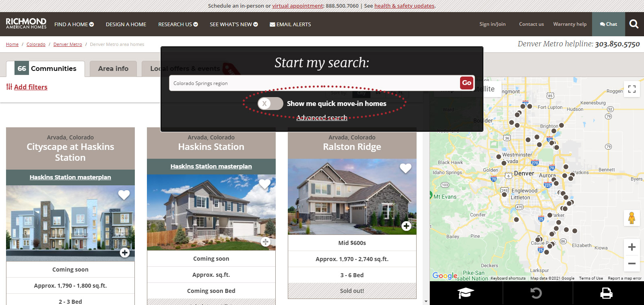Expand Cityscape at Haskins Station plus icon
644x305 pixels.
[x=125, y=253]
